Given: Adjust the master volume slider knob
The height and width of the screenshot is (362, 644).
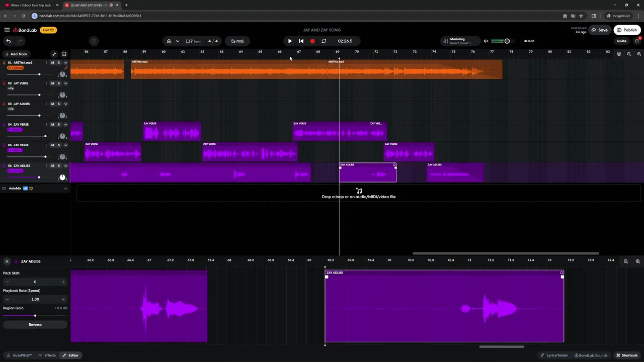Looking at the screenshot, I should 507,41.
